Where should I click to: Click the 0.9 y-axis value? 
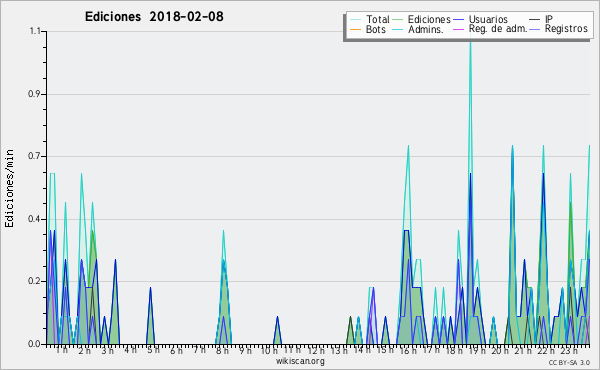[x=34, y=94]
